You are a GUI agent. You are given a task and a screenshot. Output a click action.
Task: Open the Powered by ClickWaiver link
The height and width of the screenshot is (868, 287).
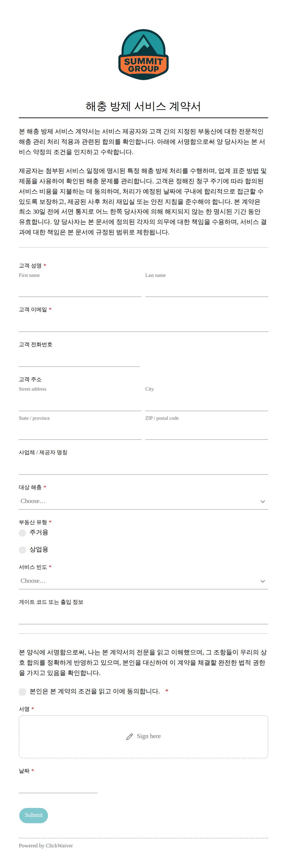(x=46, y=845)
